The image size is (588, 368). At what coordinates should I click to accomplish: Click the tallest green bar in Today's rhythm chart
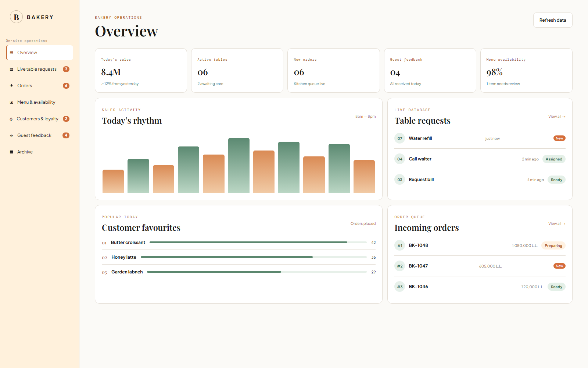[x=239, y=165]
